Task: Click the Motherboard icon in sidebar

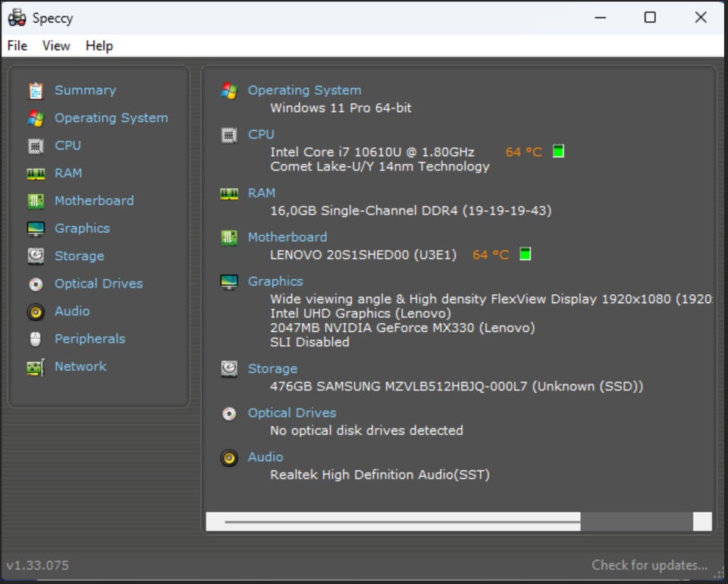Action: coord(36,201)
